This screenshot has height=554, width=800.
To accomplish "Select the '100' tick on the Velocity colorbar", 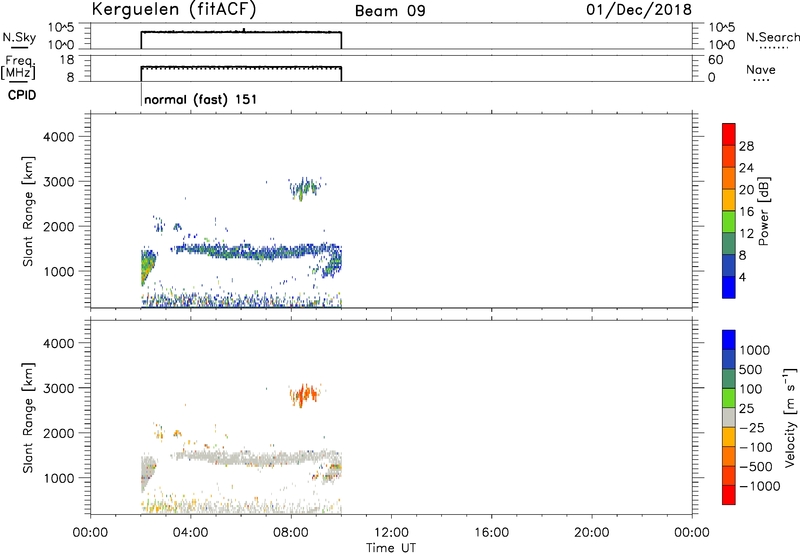I will pos(751,389).
